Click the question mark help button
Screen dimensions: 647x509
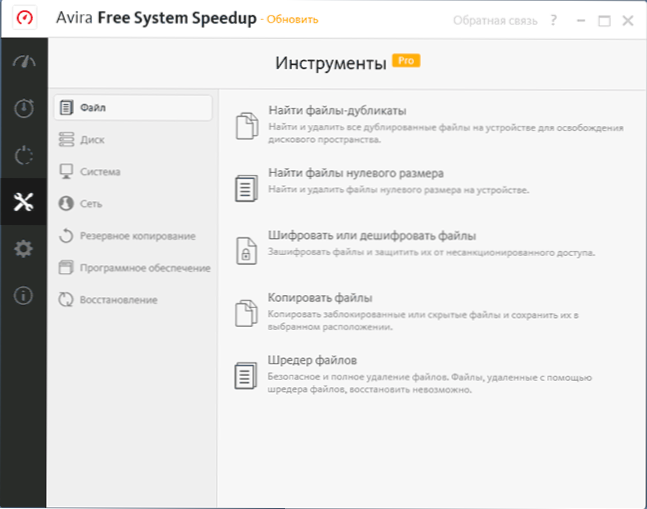[x=554, y=20]
